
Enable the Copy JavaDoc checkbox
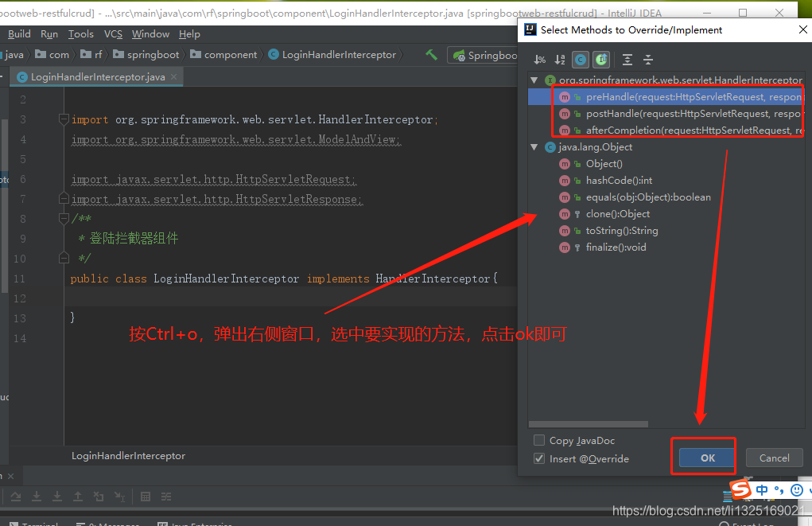[x=539, y=440]
